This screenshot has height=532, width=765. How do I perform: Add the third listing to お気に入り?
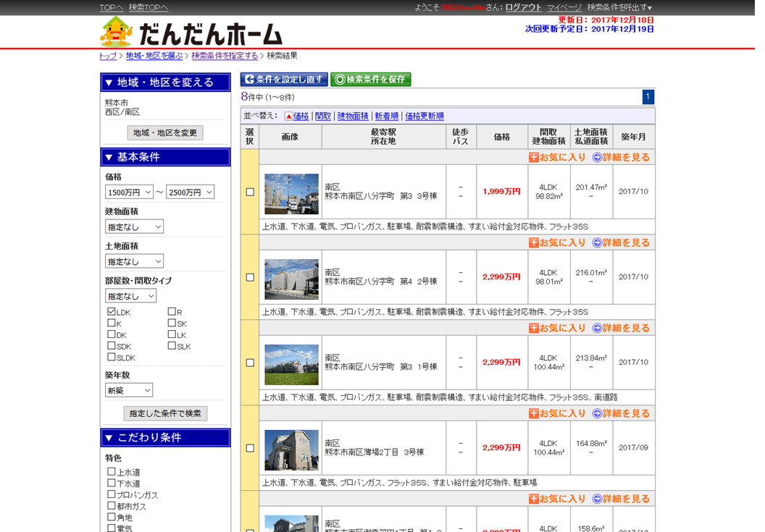[557, 328]
